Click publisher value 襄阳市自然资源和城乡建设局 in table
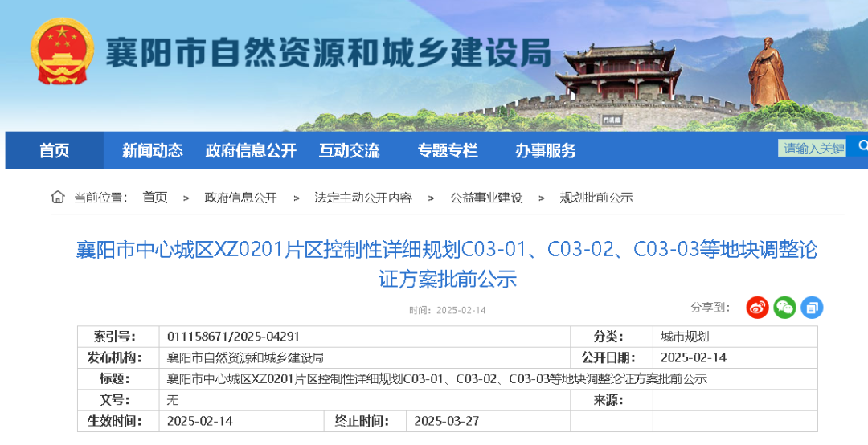Viewport: 868px width, 445px height. point(245,357)
